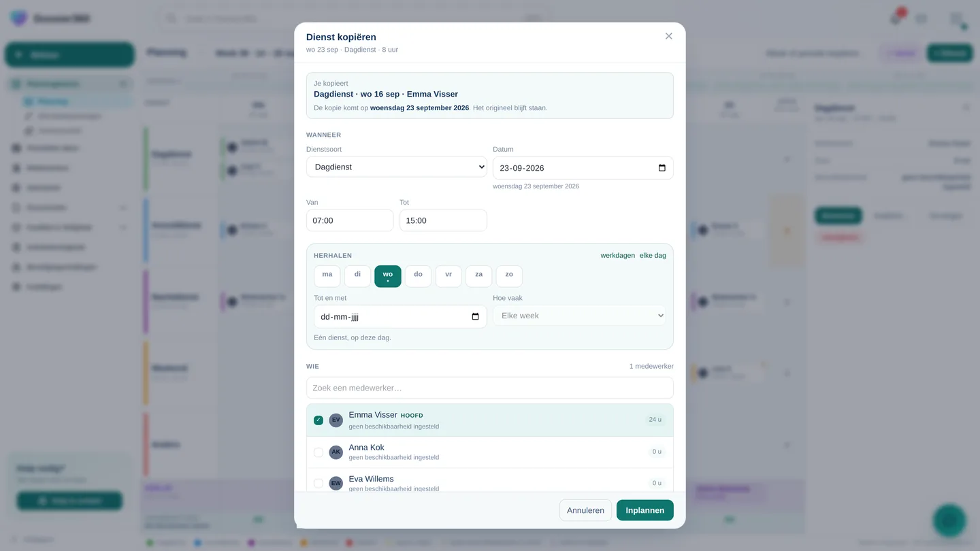
Task: Toggle the ma day button
Action: coord(327,276)
